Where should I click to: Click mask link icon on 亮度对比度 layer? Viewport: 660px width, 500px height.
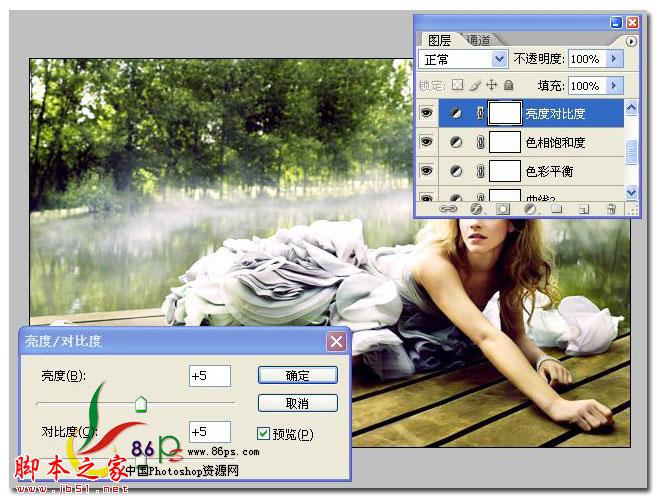480,113
